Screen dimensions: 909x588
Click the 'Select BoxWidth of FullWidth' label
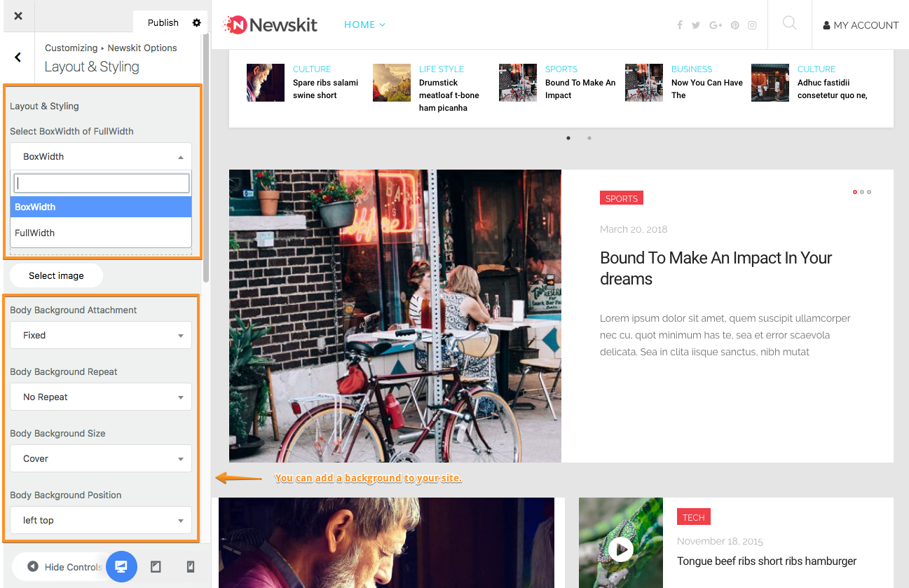(71, 131)
